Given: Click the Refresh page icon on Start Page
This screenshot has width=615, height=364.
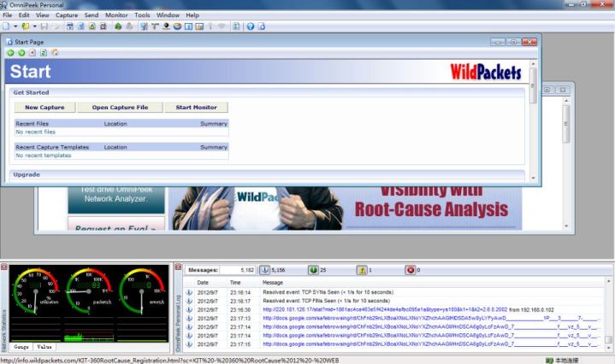Looking at the screenshot, I should (44, 52).
